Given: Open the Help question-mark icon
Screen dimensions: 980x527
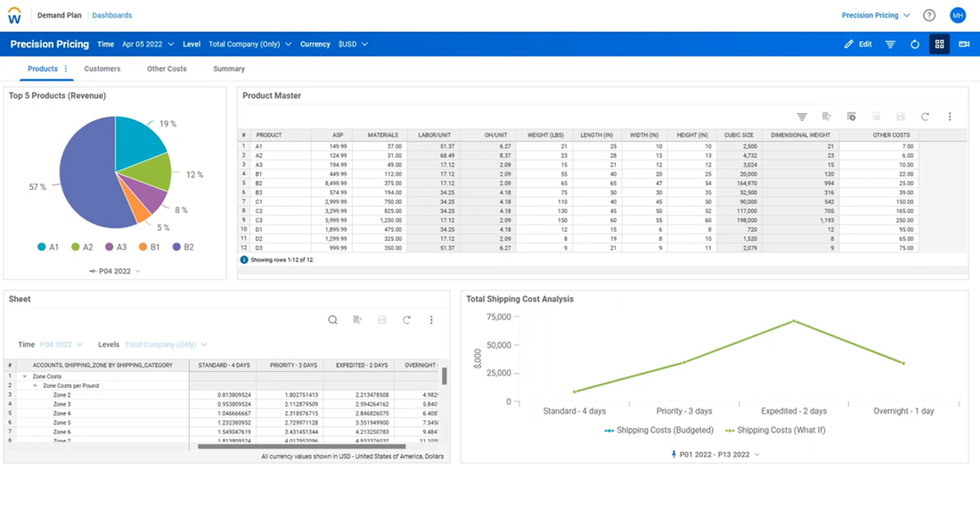Looking at the screenshot, I should point(928,15).
